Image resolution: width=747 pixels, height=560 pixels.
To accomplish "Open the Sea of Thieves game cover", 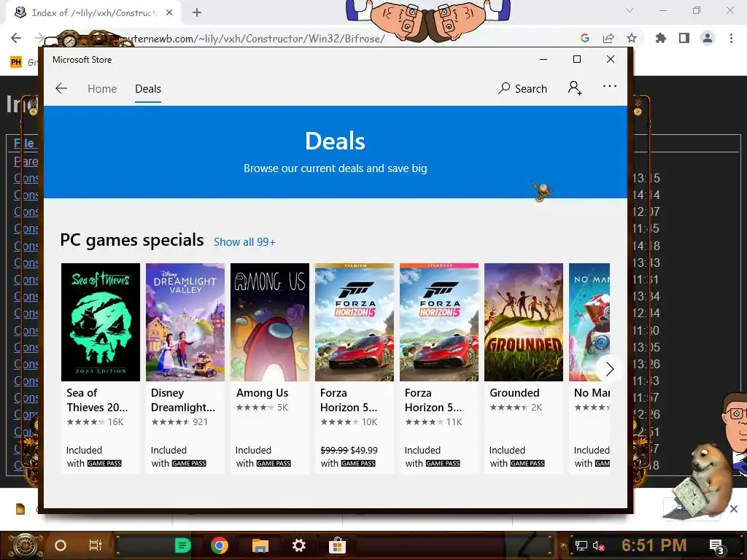I will (101, 322).
